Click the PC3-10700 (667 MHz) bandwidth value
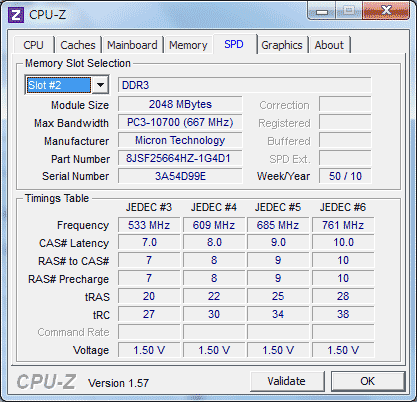 pyautogui.click(x=180, y=122)
